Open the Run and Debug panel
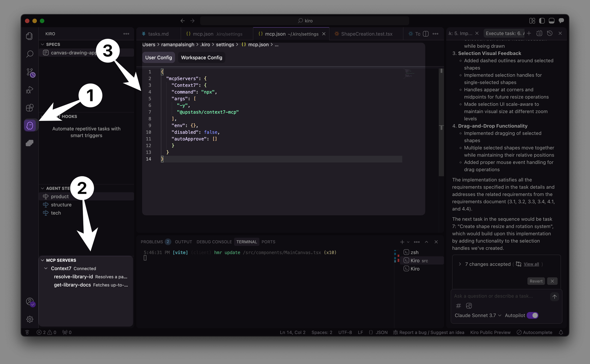Viewport: 590px width, 364px height. 29,90
